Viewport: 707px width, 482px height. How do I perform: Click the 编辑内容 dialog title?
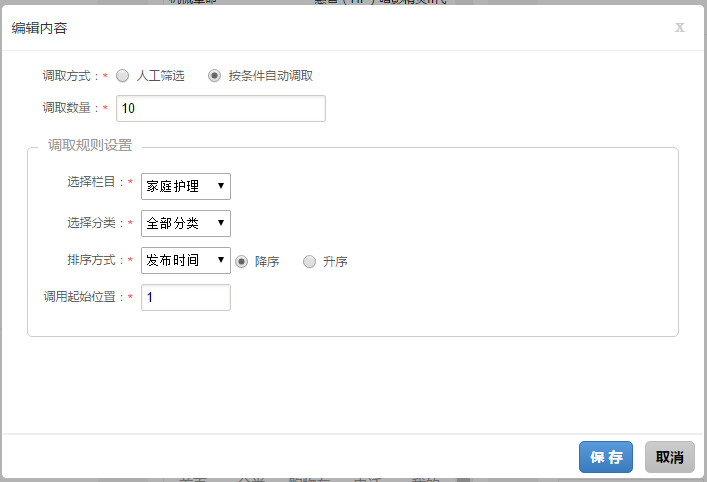pos(40,28)
